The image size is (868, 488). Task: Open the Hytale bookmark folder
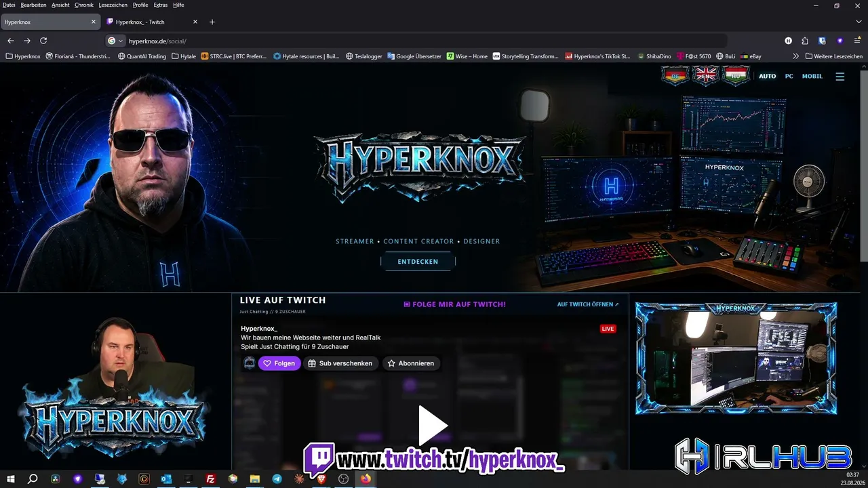pos(184,56)
